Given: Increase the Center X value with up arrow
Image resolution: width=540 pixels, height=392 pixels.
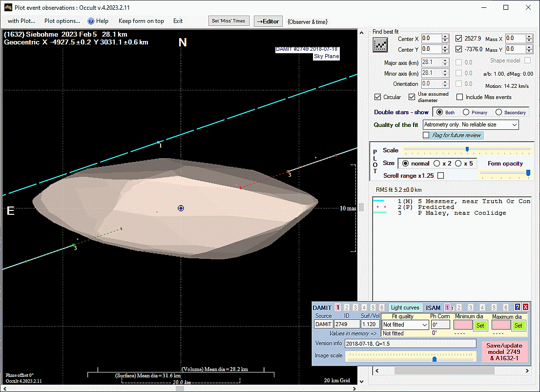Looking at the screenshot, I should point(445,37).
